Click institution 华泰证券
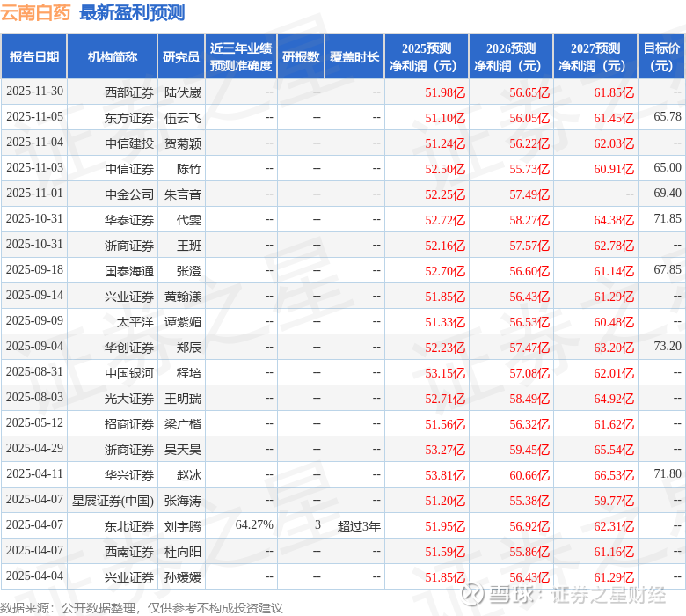Image resolution: width=686 pixels, height=616 pixels. click(129, 220)
